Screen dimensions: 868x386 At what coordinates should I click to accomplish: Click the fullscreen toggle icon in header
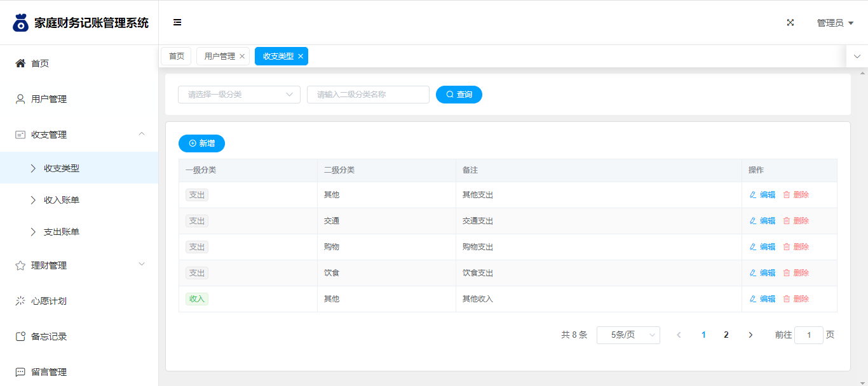(x=790, y=23)
